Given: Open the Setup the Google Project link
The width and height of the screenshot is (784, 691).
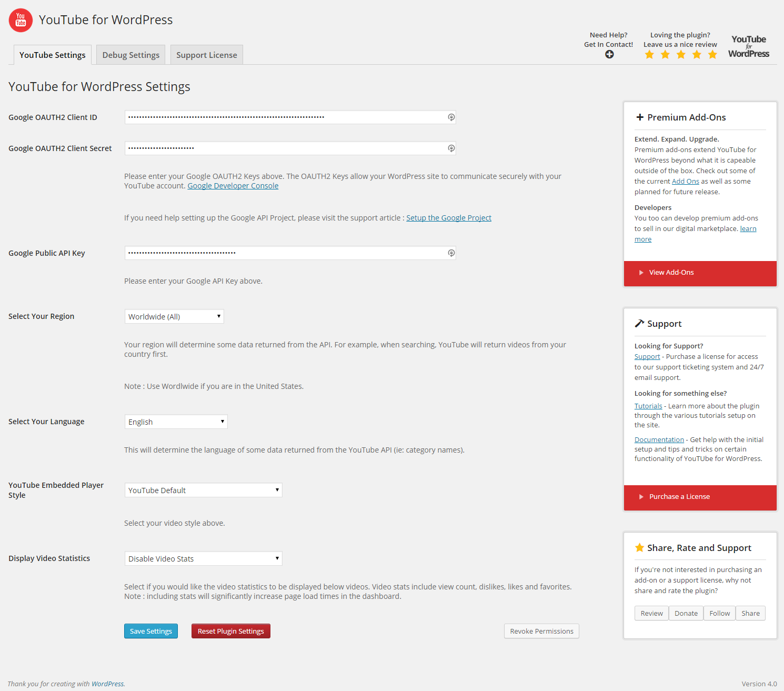Looking at the screenshot, I should (x=449, y=218).
